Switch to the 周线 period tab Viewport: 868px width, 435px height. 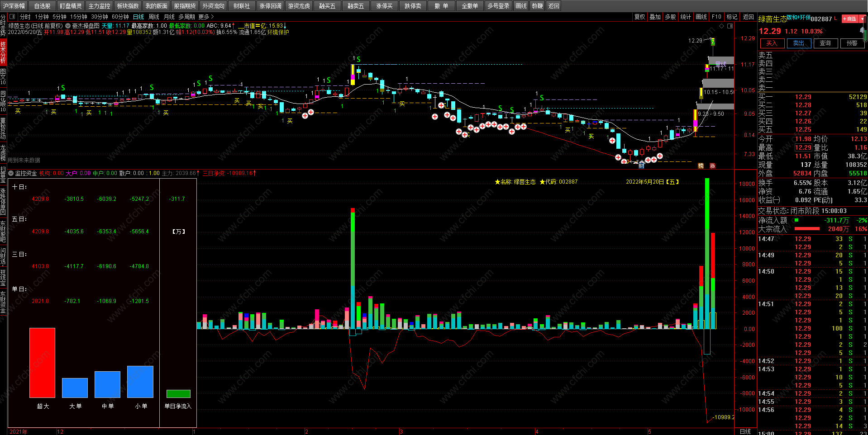(154, 17)
